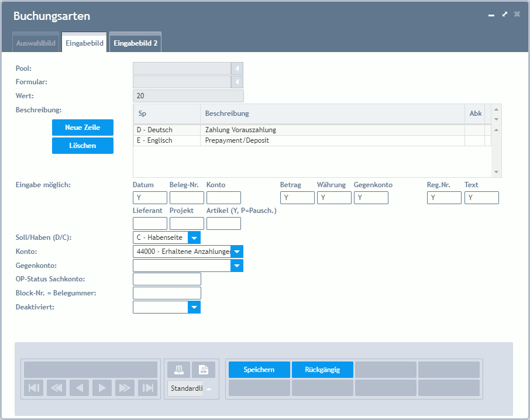The width and height of the screenshot is (530, 420).
Task: Click the Text input field
Action: point(481,198)
